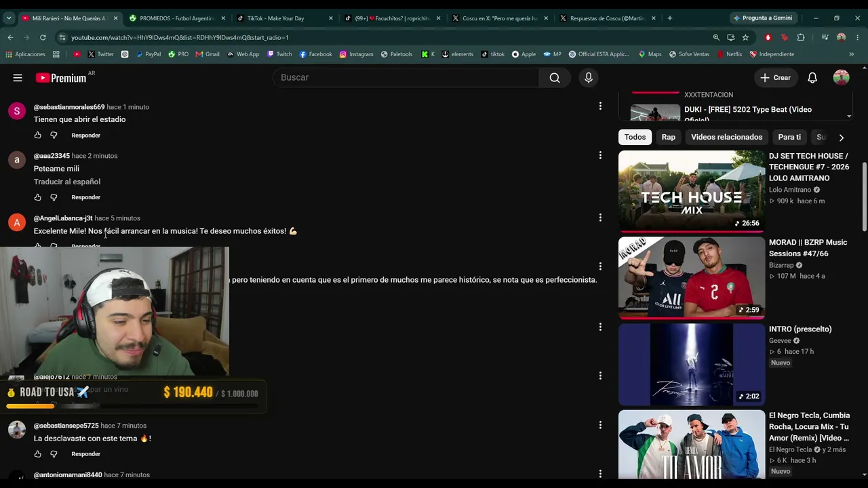Show more filter chips with the right arrow
The height and width of the screenshot is (488, 868).
[842, 138]
